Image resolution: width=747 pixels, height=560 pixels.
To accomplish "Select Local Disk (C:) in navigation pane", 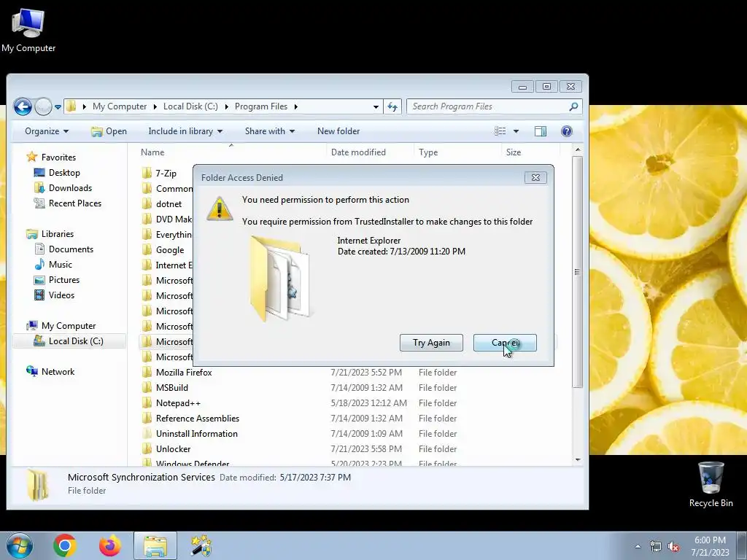I will [x=68, y=341].
